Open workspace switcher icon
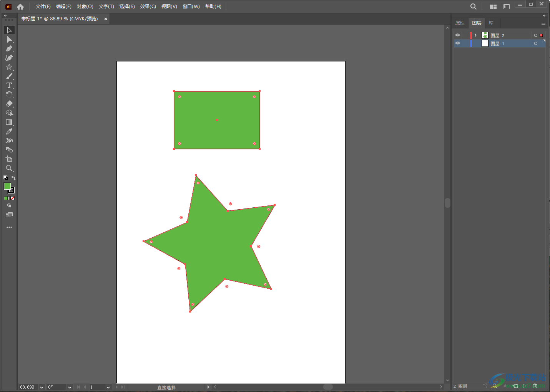 point(507,7)
